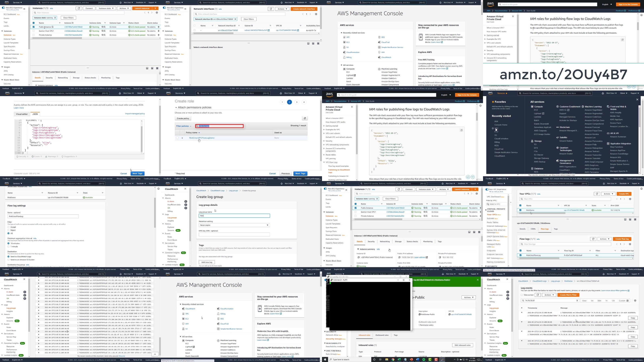The height and width of the screenshot is (362, 644).
Task: Click the AR & VR category icon
Action: tap(608, 133)
